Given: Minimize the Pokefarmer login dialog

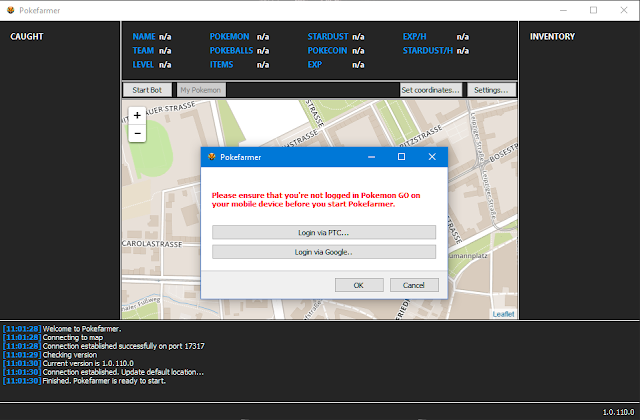Looking at the screenshot, I should click(x=371, y=157).
